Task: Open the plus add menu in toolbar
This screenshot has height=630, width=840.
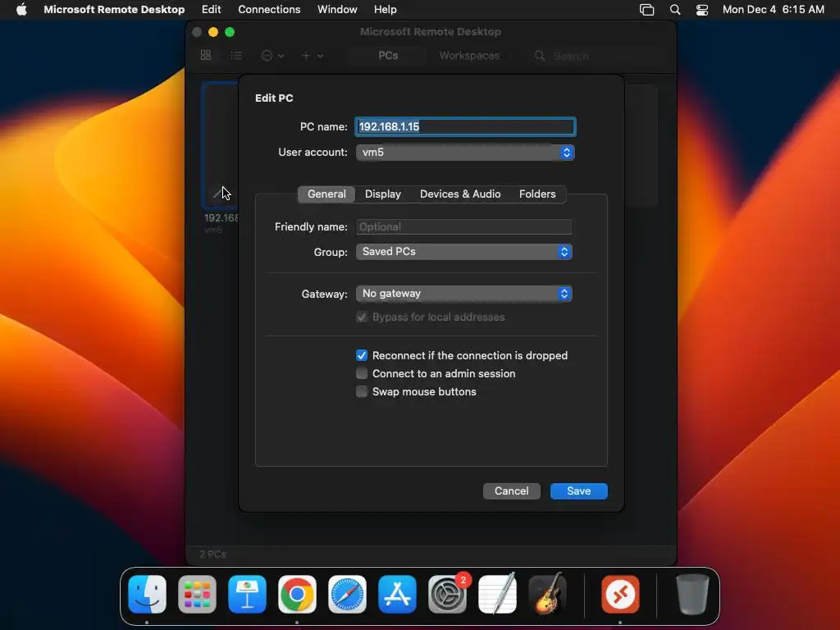Action: tap(312, 55)
